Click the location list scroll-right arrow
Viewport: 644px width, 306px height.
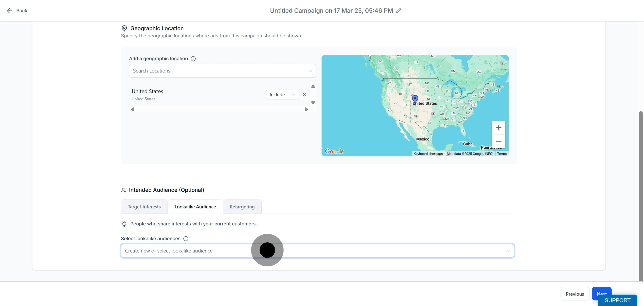[x=306, y=109]
